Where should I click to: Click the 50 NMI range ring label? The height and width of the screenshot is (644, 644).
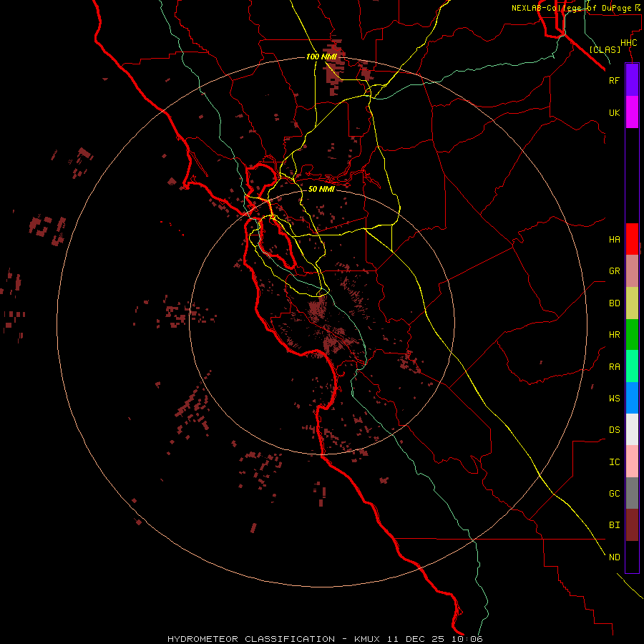click(321, 189)
